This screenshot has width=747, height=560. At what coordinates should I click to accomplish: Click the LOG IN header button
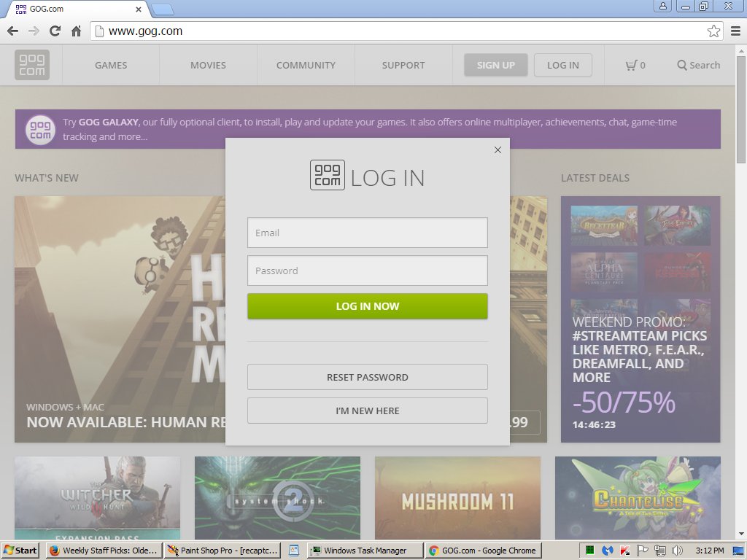pyautogui.click(x=563, y=65)
